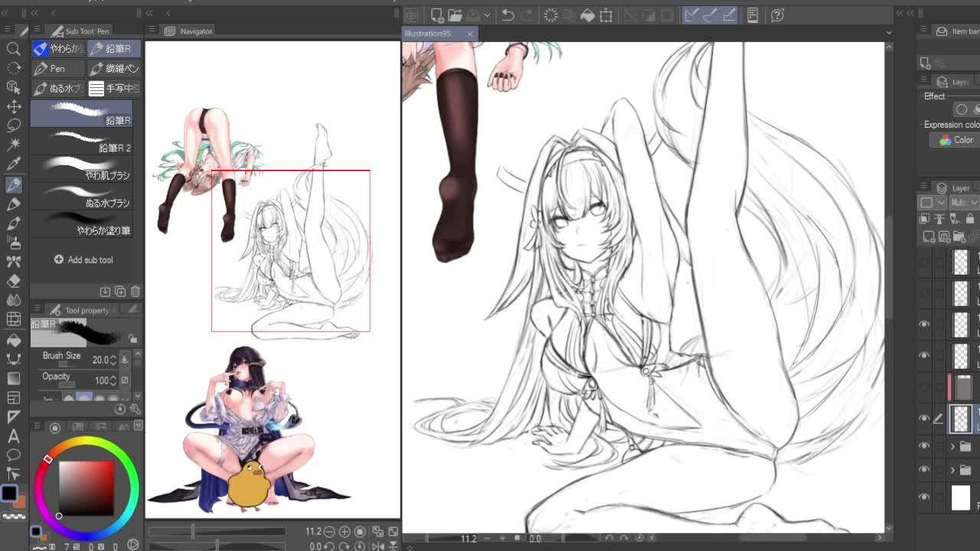Image resolution: width=980 pixels, height=551 pixels.
Task: Select the Gradient tool
Action: [x=14, y=378]
